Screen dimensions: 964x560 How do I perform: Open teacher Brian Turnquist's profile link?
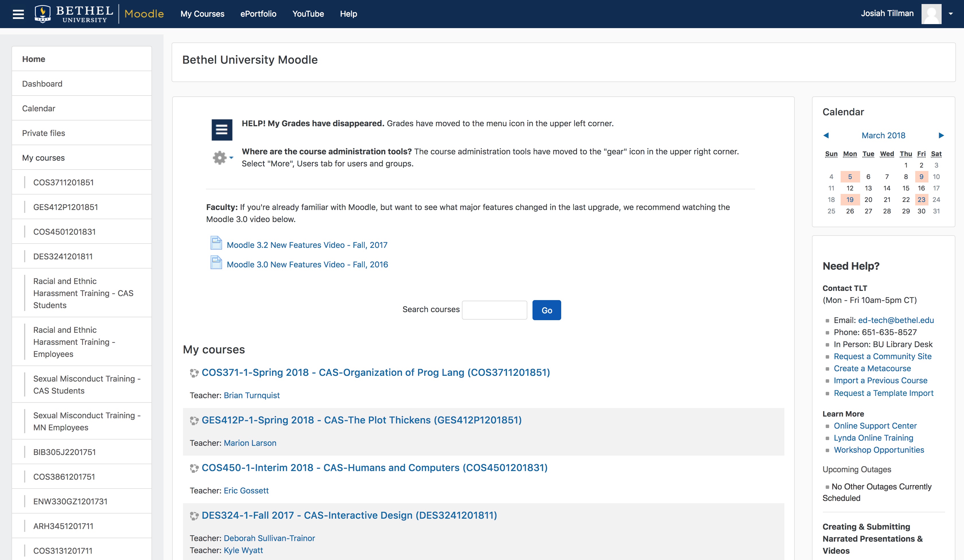[251, 395]
